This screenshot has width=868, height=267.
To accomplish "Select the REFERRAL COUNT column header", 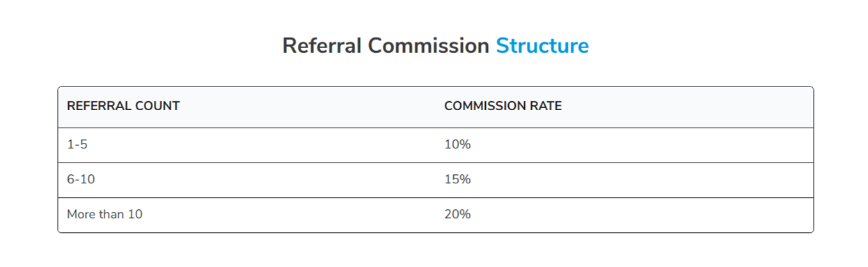I will point(246,107).
